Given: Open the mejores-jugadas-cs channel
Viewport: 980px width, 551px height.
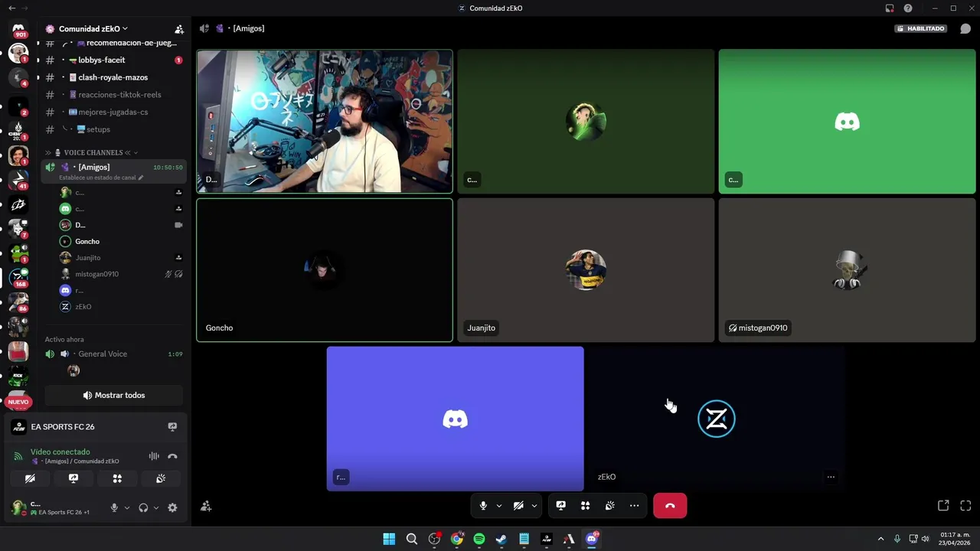Looking at the screenshot, I should [114, 112].
